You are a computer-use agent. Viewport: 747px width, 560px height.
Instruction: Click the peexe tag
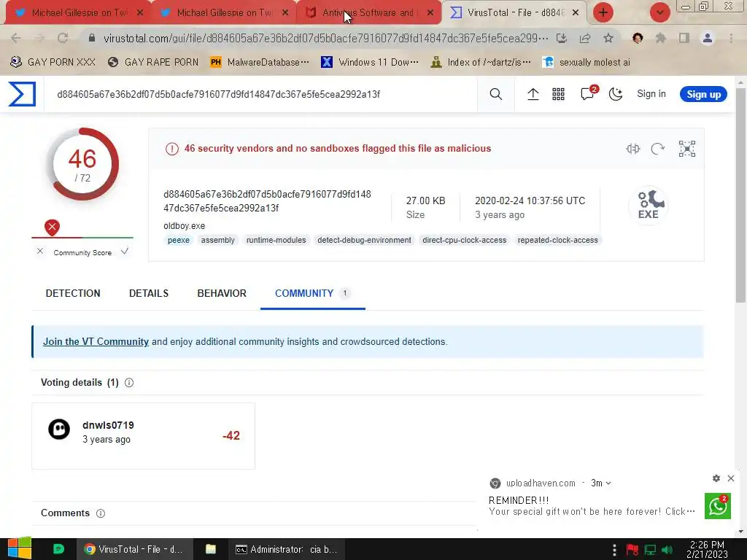point(179,240)
